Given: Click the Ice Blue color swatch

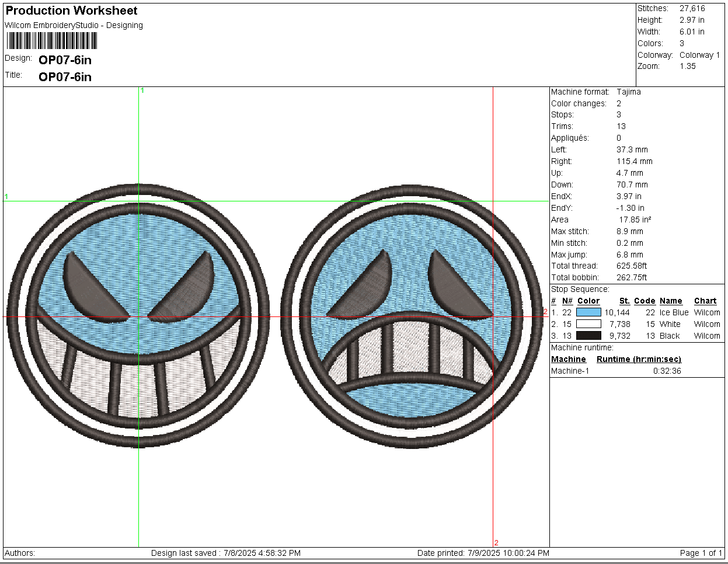Looking at the screenshot, I should (588, 312).
